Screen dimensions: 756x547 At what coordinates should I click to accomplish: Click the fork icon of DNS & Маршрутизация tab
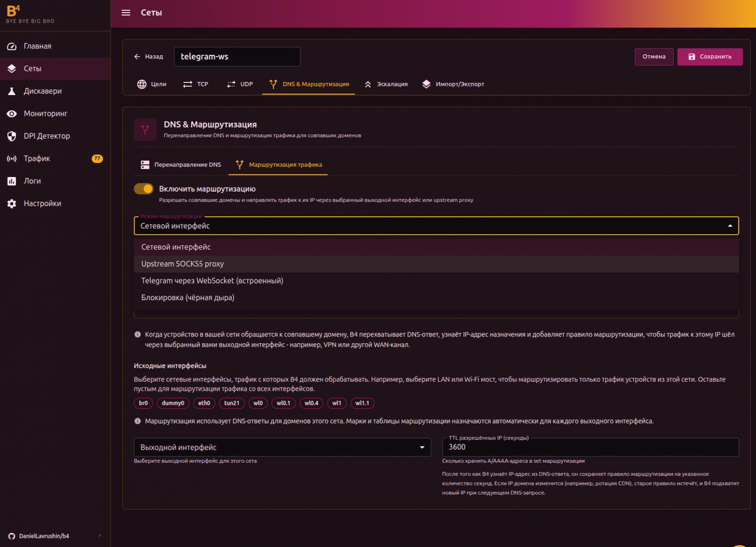[273, 84]
